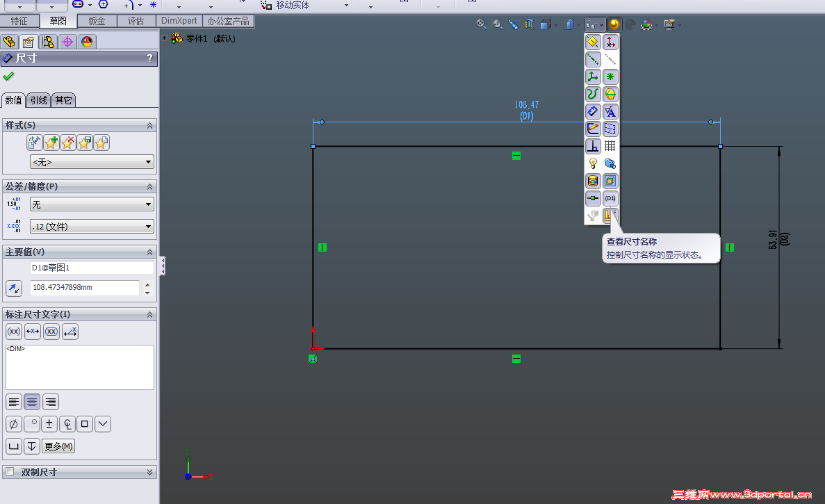Screen dimensions: 825x504
Task: Toggle View Coordinate Systems in flyout
Action: pos(593,76)
